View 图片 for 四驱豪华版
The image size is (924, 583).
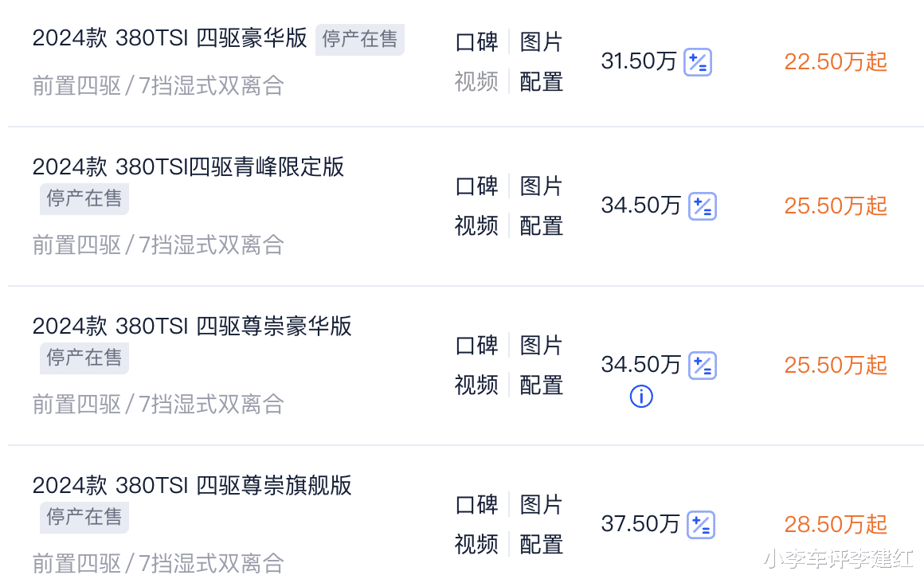[x=541, y=42]
